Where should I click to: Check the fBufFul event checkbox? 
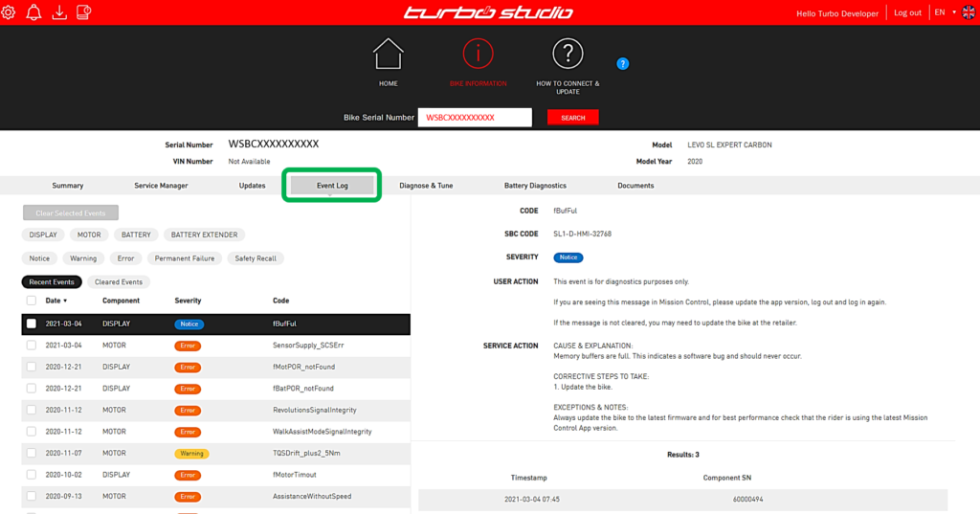[x=32, y=324]
